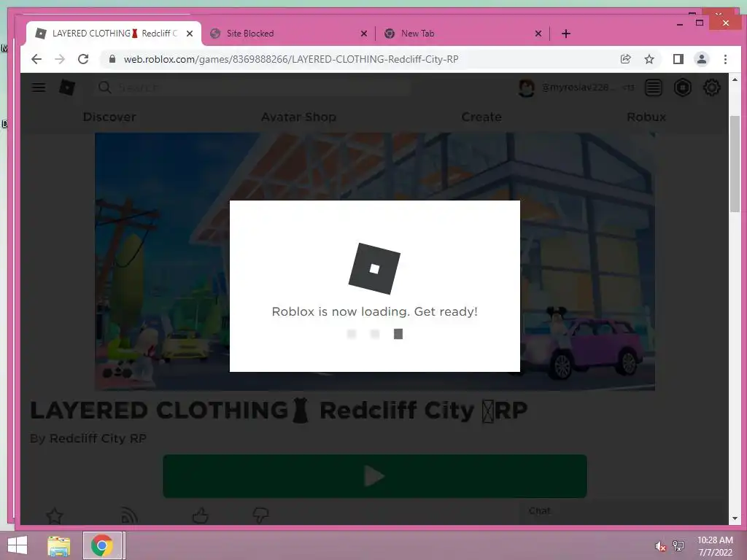Switch to the LAYERED CLOTHING Redcliff tab
The width and height of the screenshot is (747, 560).
click(x=113, y=34)
